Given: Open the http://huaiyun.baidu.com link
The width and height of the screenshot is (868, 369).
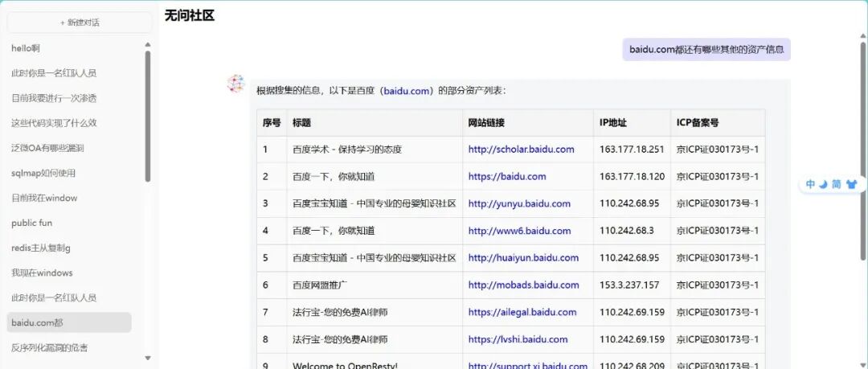Looking at the screenshot, I should click(x=523, y=257).
